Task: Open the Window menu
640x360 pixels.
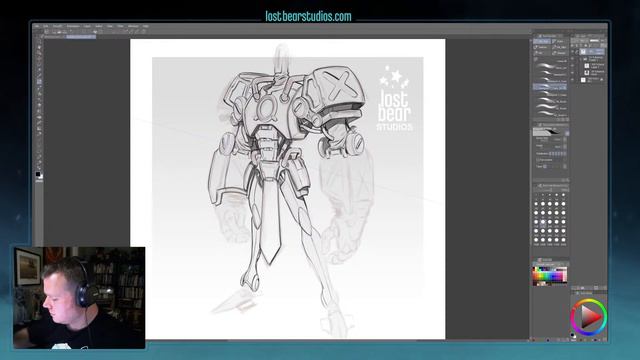Action: 133,26
